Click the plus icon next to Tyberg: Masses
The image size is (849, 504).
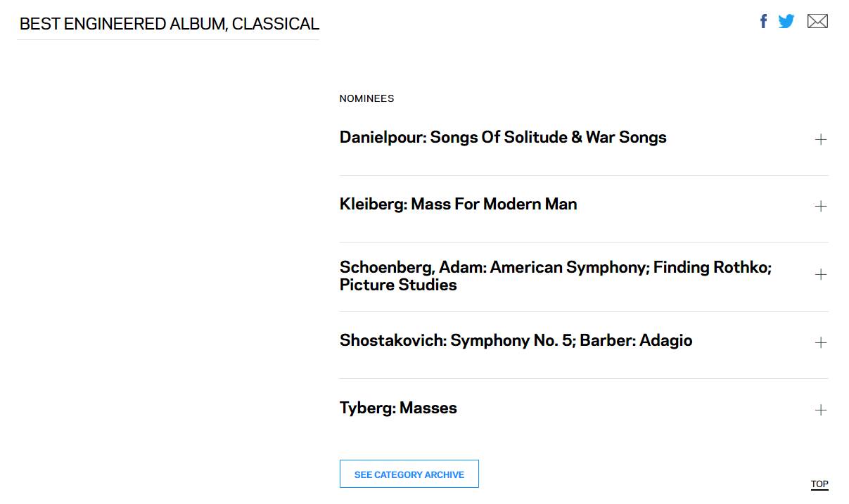click(820, 410)
